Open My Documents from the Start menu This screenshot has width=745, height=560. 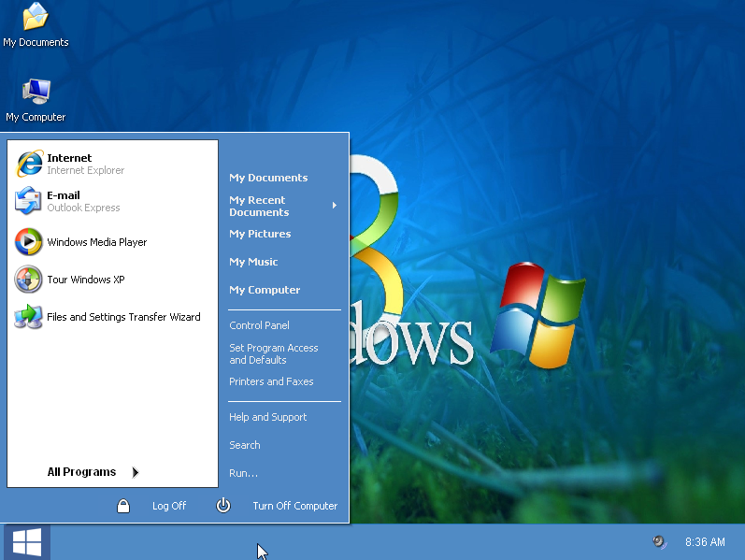tap(268, 178)
